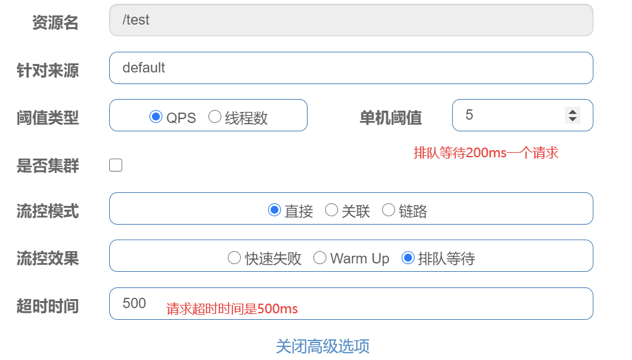Select 排队等待 flow control effect
The image size is (632, 360).
[408, 258]
